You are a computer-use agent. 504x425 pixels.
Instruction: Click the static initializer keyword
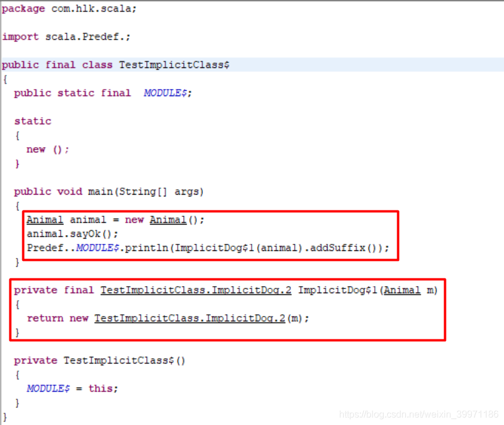click(32, 121)
